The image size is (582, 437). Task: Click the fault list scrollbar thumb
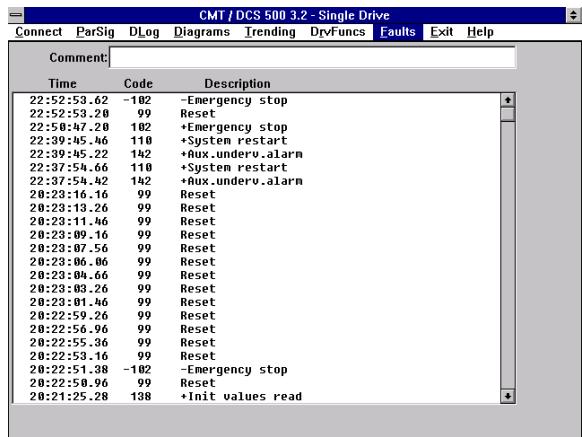[507, 114]
